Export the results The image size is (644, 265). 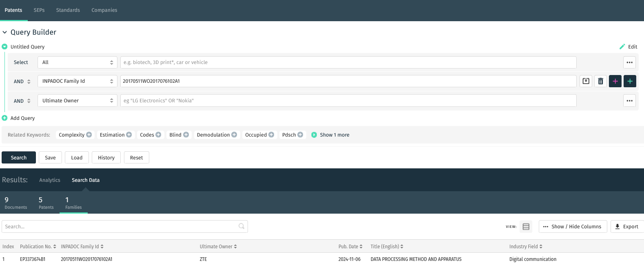(x=627, y=227)
